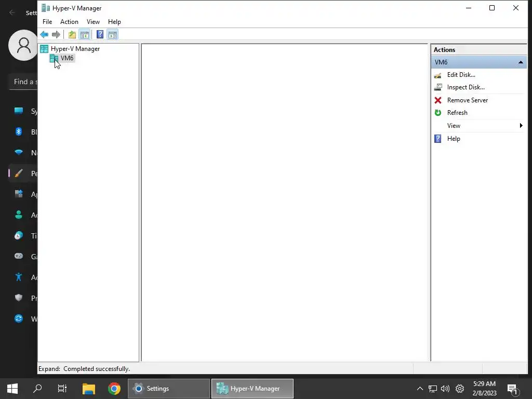This screenshot has width=532, height=399.
Task: Toggle Show/Hide Action Pane toolbar icon
Action: 113,34
